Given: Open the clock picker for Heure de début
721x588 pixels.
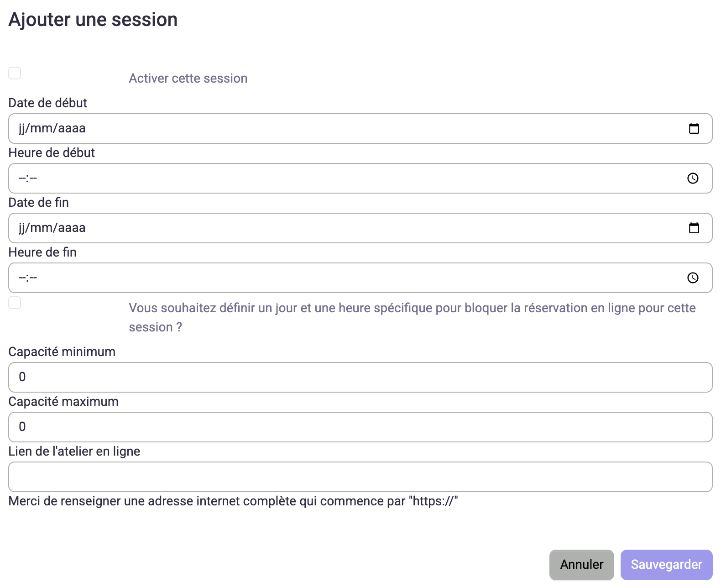Looking at the screenshot, I should point(693,178).
